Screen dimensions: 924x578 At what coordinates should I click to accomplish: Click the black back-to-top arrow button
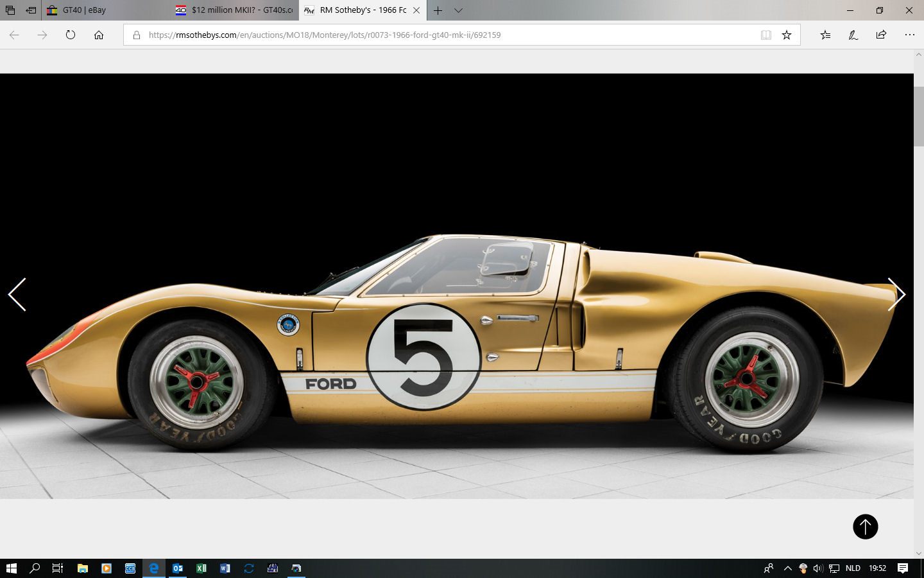point(865,527)
